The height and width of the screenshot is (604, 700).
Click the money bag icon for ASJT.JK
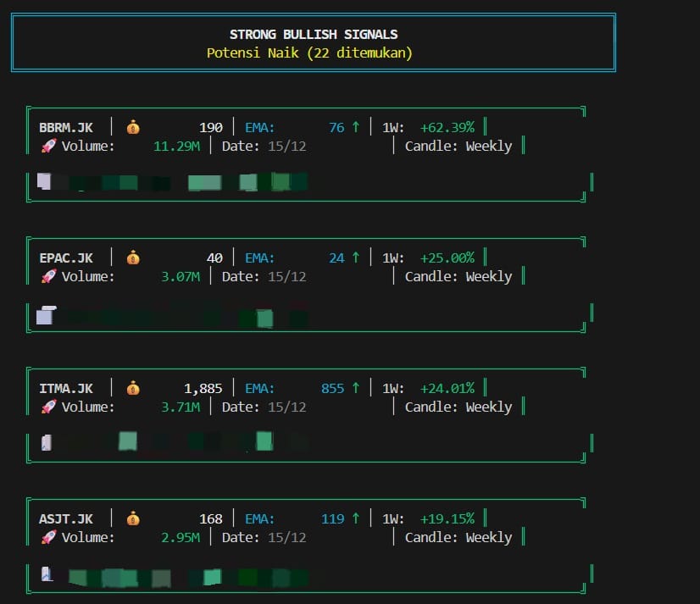[133, 518]
